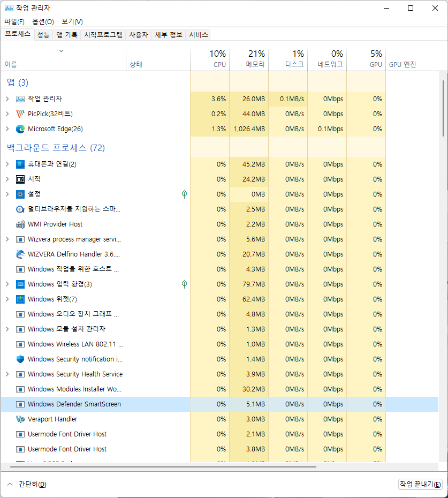Image resolution: width=448 pixels, height=498 pixels.
Task: Open the 보기(V) menu
Action: (x=72, y=21)
